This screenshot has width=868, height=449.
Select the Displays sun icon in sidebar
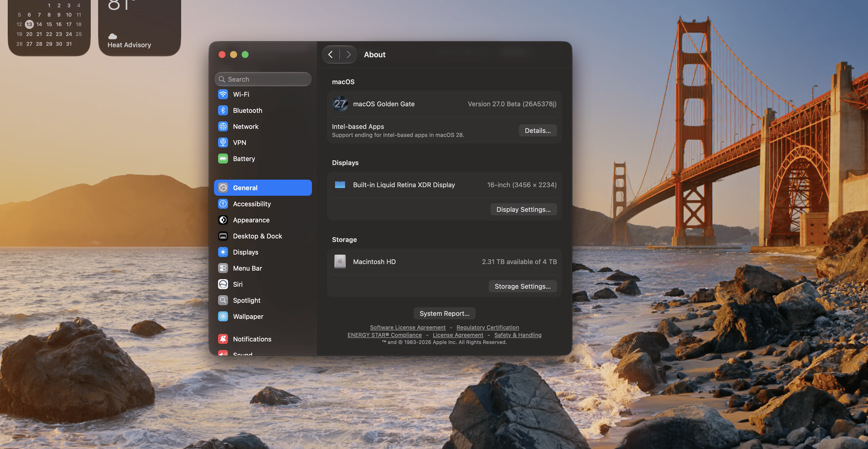[223, 252]
